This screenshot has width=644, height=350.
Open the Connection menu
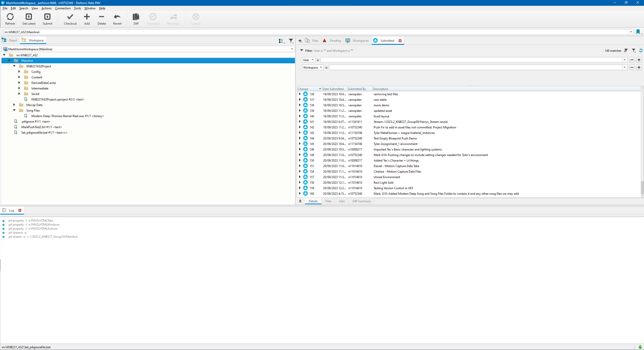(63, 8)
